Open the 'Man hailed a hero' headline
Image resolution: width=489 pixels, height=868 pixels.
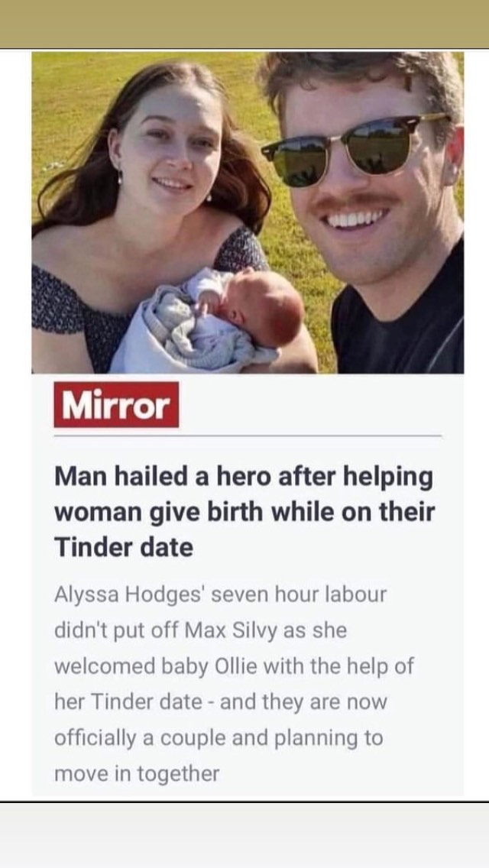pyautogui.click(x=244, y=512)
